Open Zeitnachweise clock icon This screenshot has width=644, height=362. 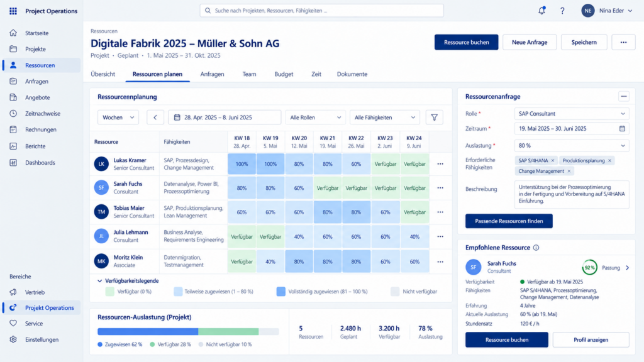pyautogui.click(x=13, y=113)
